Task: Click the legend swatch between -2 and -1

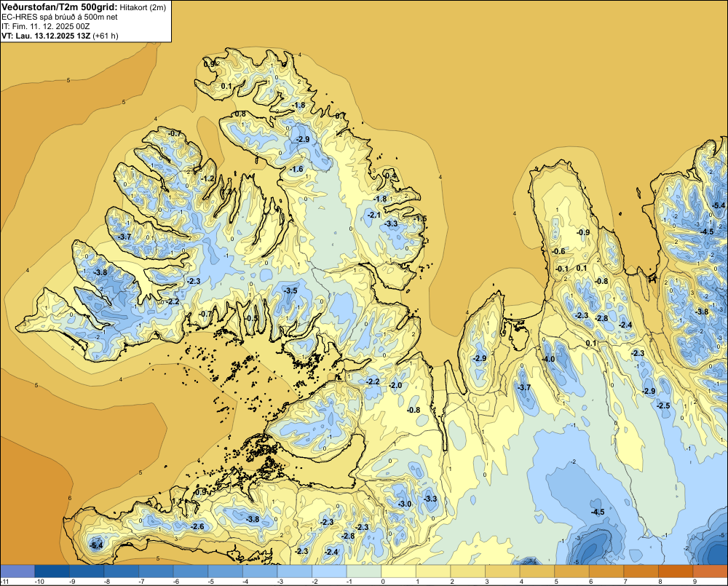Action: pyautogui.click(x=330, y=571)
